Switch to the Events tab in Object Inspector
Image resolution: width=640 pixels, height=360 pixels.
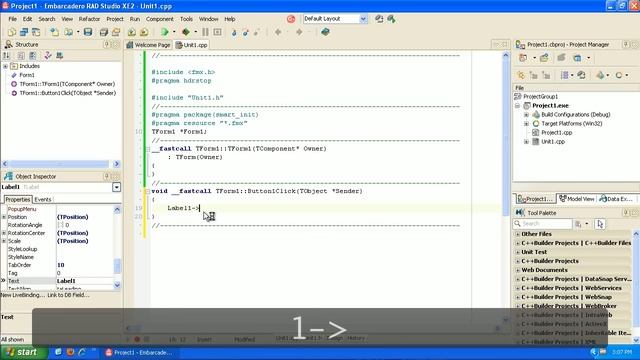point(43,200)
